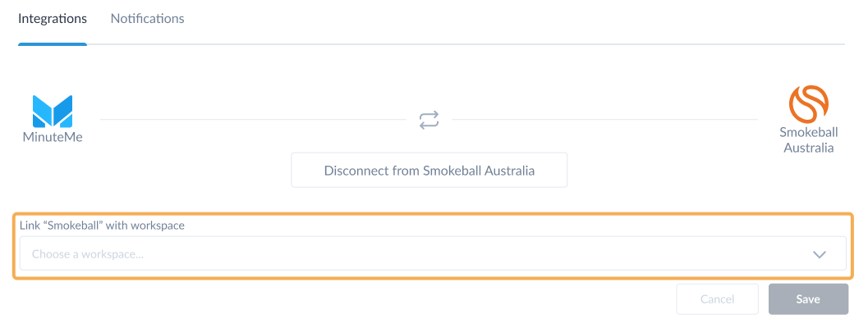Open the Choose a workspace combo box
Image resolution: width=868 pixels, height=333 pixels.
pyautogui.click(x=433, y=253)
